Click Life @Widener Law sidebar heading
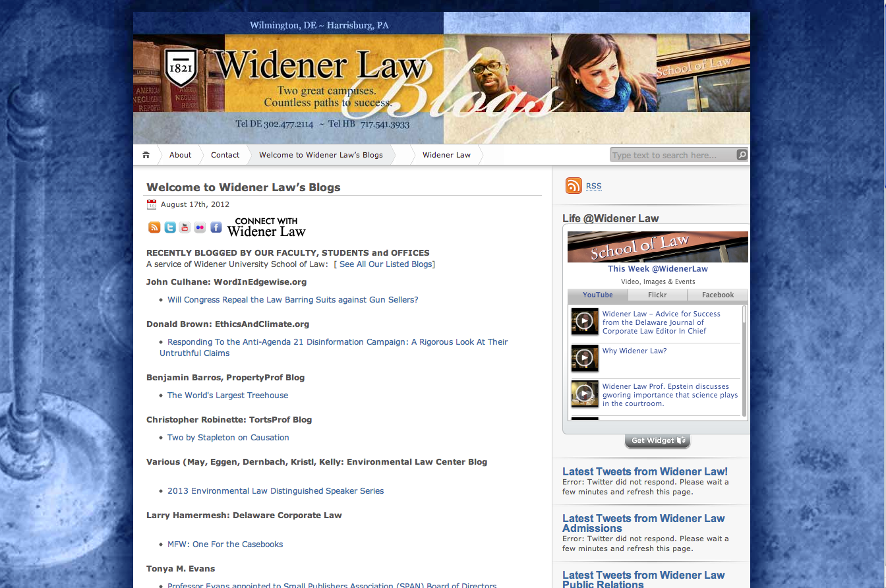886x588 pixels. (x=610, y=218)
